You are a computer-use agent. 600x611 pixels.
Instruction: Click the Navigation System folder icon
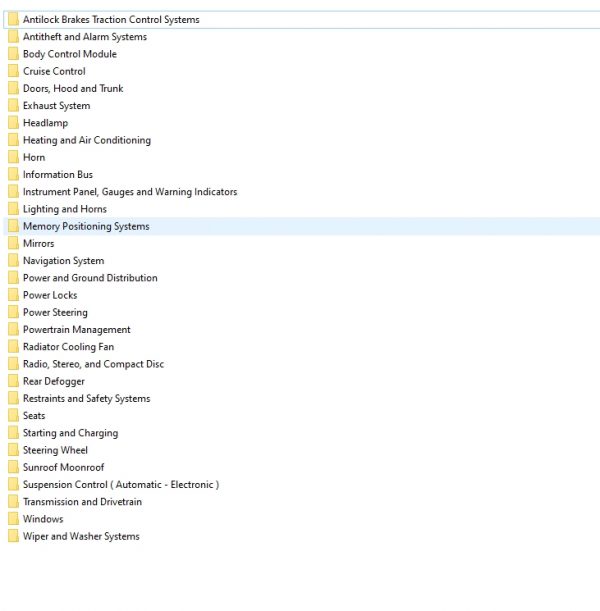point(13,261)
